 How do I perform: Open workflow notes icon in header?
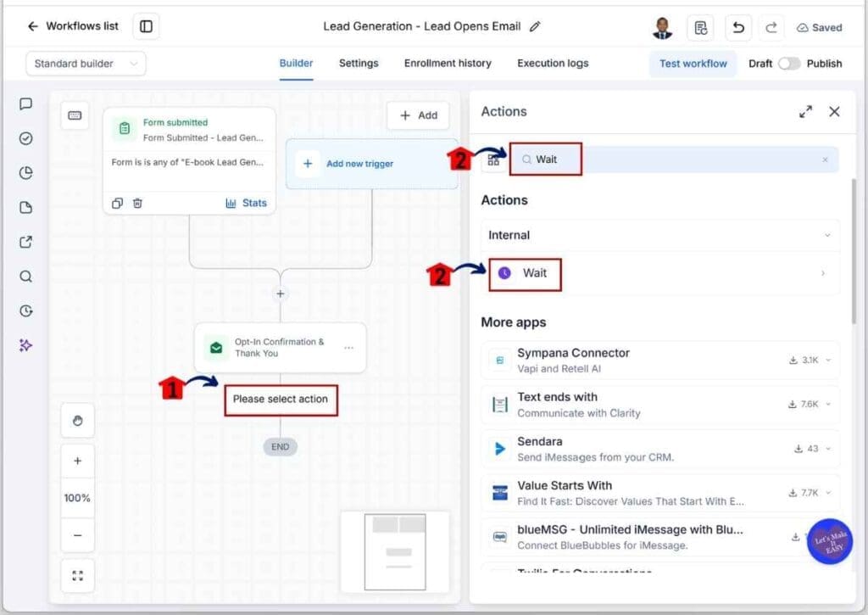(x=700, y=28)
